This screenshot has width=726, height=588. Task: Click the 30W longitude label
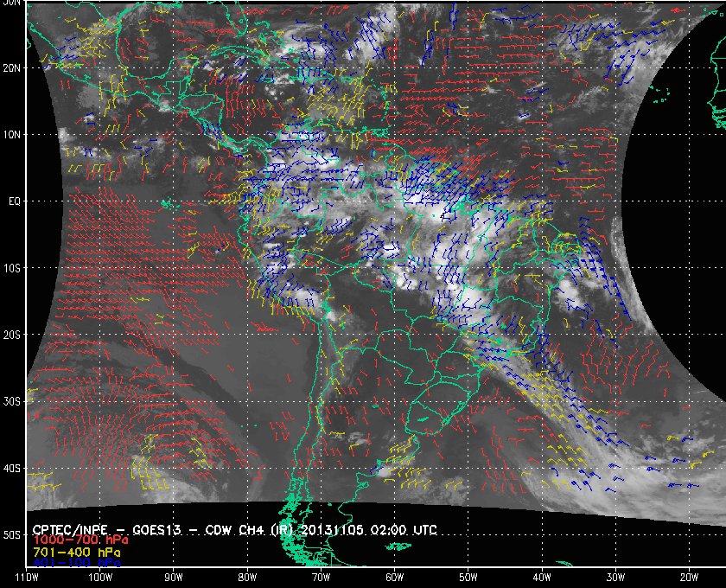click(x=615, y=578)
